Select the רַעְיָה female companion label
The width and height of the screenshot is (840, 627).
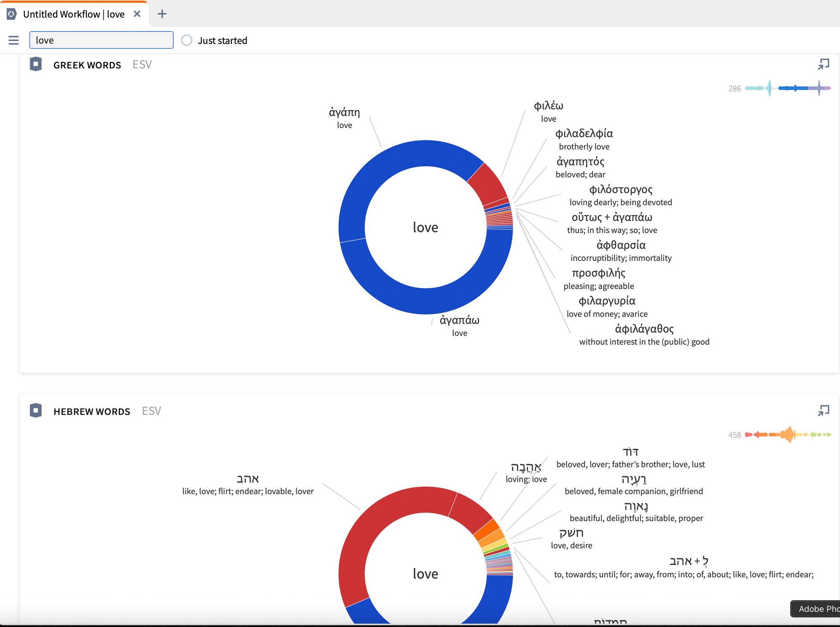tap(634, 484)
